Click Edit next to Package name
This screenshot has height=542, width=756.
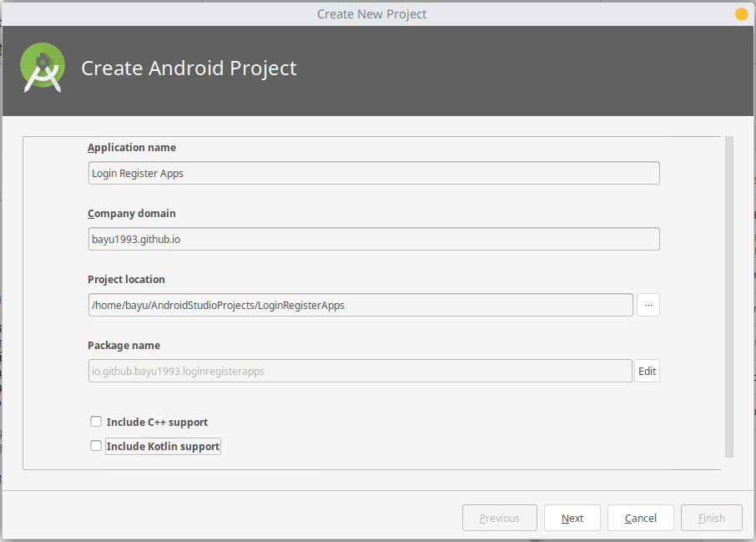click(647, 371)
